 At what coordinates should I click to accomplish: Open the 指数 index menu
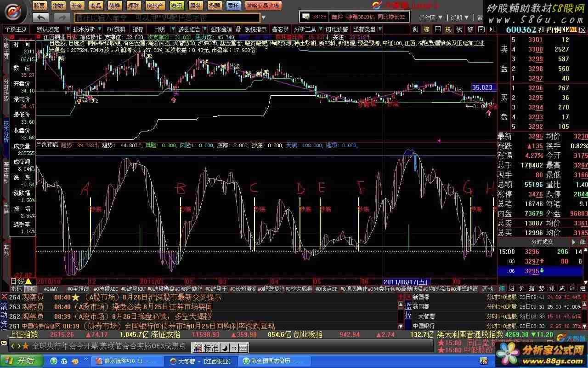pos(58,6)
